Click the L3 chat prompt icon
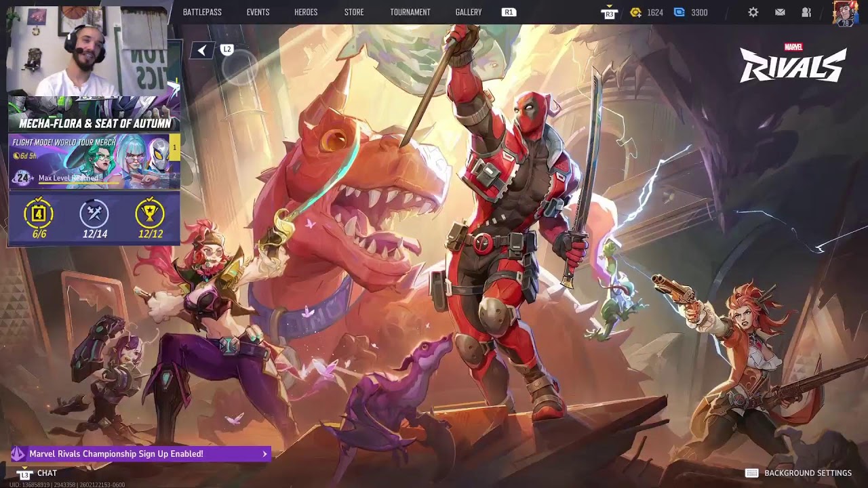Viewport: 868px width, 488px height. click(x=24, y=473)
